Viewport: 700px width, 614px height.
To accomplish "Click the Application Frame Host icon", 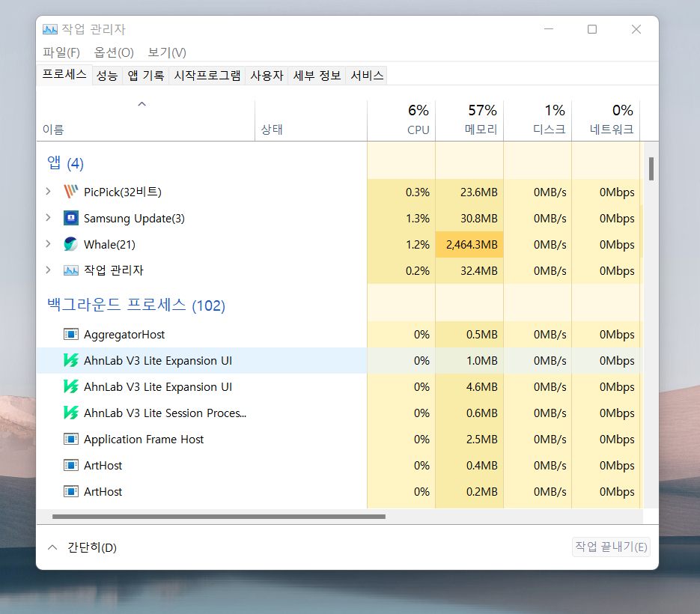I will (x=71, y=439).
